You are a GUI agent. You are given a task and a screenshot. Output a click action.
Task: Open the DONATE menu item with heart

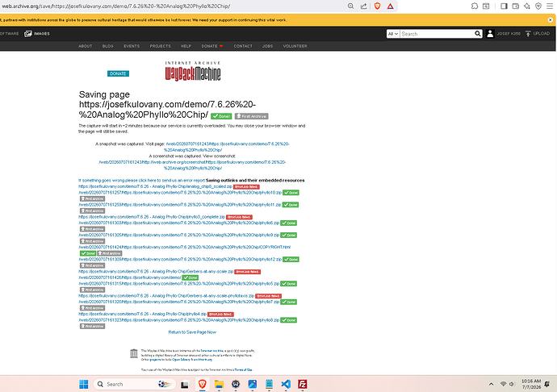tap(212, 46)
